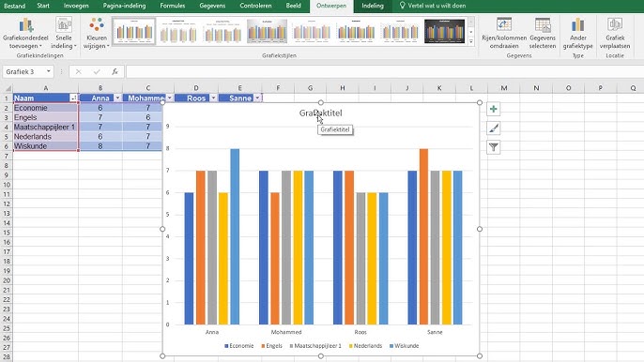644x362 pixels.
Task: Click the select-all corner of the sheet
Action: point(8,88)
